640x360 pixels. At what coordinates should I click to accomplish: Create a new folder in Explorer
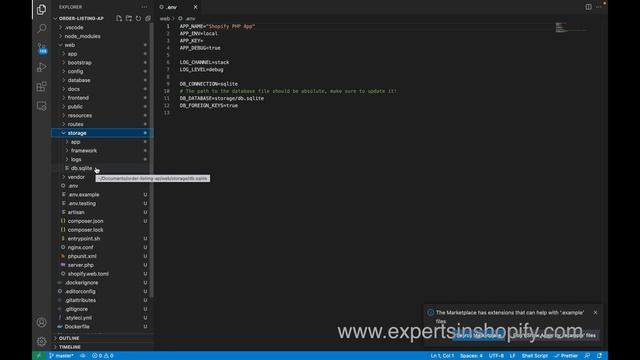tap(129, 18)
